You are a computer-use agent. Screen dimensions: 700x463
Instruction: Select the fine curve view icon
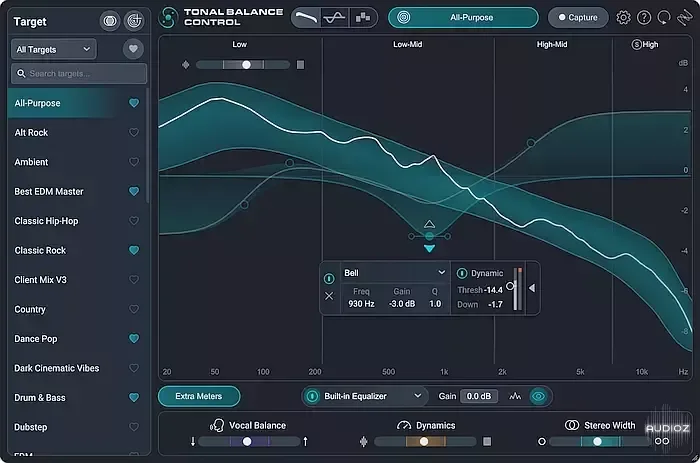tap(334, 17)
